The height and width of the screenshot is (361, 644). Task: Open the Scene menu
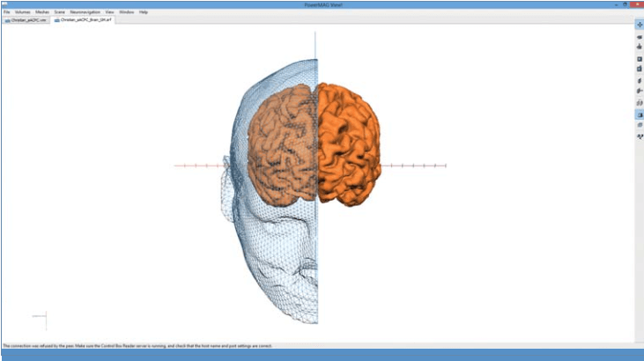coord(59,12)
